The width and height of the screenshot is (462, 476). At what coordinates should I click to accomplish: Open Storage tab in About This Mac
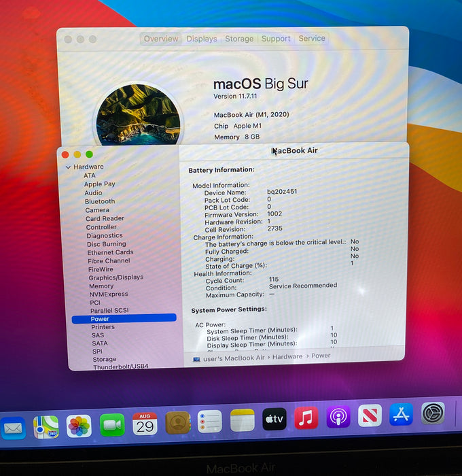click(x=239, y=39)
